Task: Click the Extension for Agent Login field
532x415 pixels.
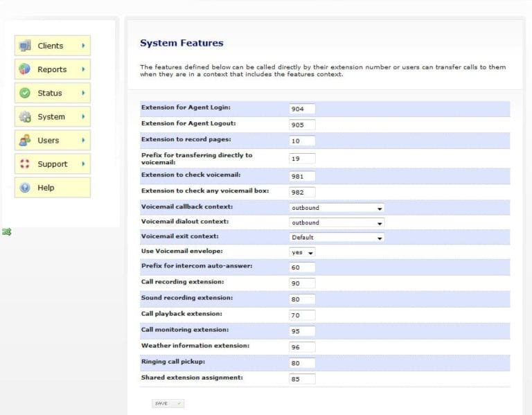Action: pos(302,109)
